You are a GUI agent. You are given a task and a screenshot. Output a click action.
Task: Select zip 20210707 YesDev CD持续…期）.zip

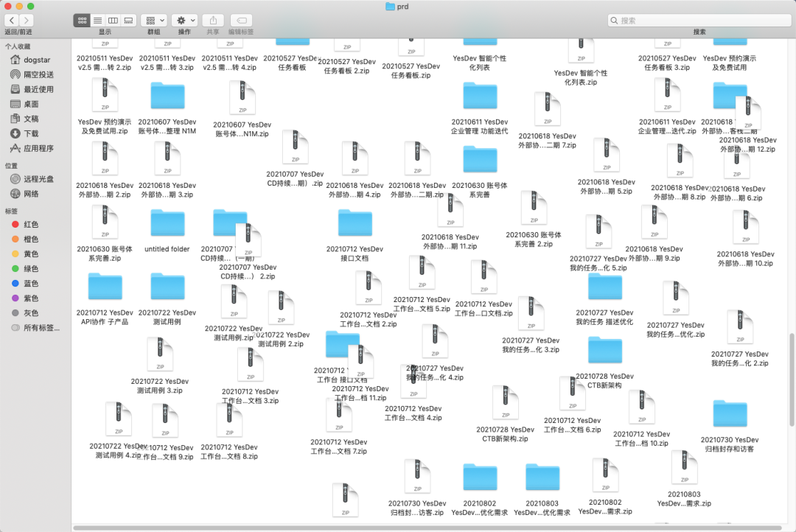[296, 147]
